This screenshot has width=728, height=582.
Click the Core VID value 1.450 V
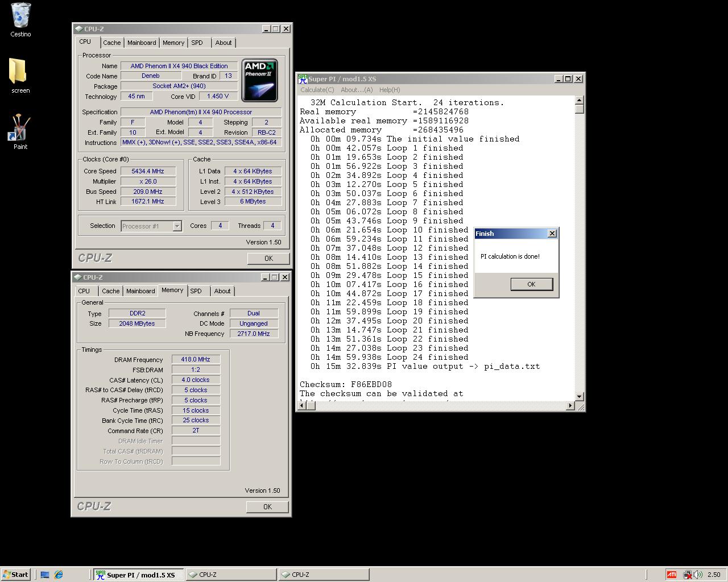coord(218,96)
